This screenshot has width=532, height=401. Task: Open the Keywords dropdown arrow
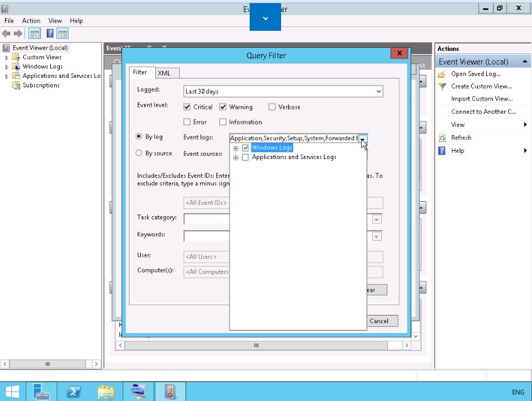(x=377, y=236)
